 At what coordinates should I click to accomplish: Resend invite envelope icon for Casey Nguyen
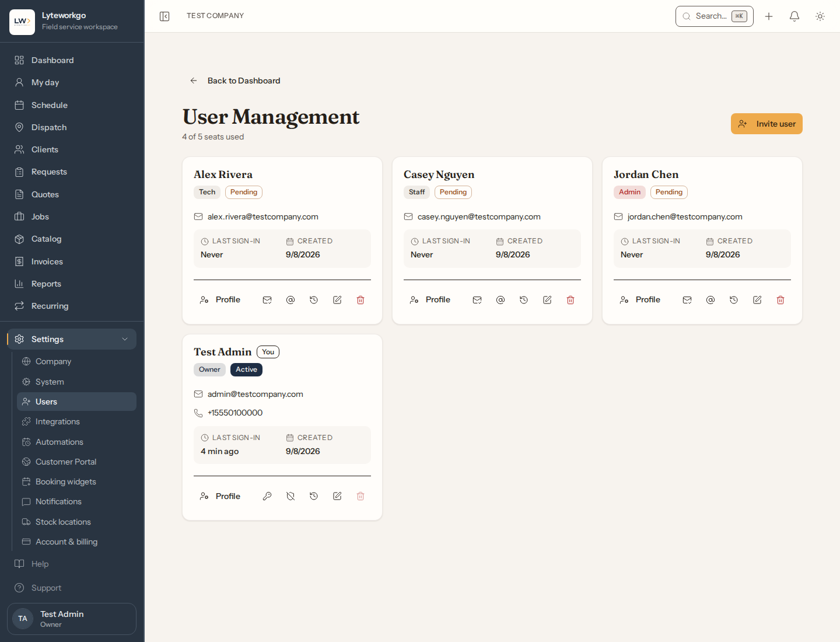(x=477, y=300)
